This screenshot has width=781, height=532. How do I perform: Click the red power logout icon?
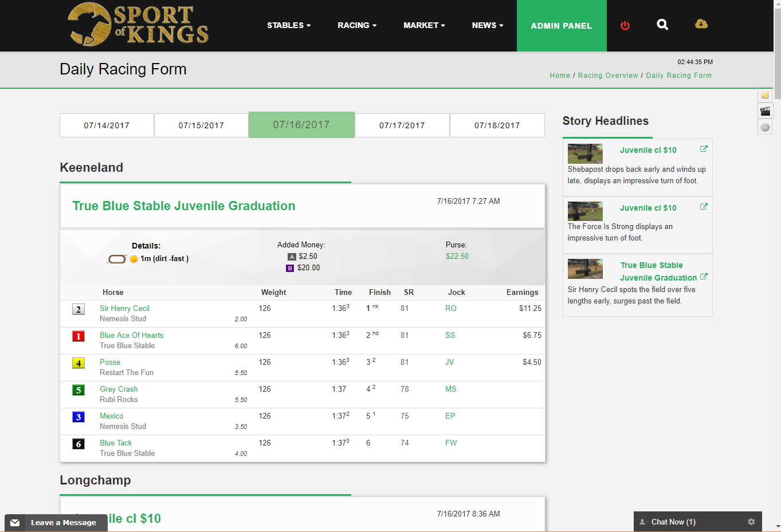(625, 26)
